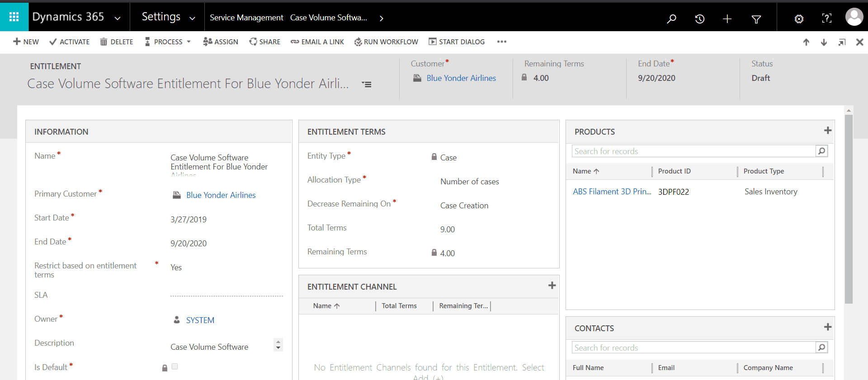Click the vertical scrollbar thumb

[x=849, y=209]
